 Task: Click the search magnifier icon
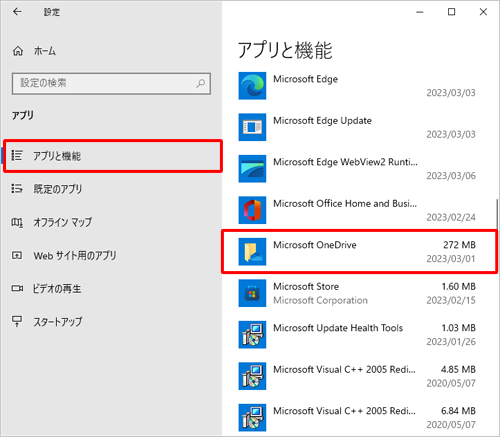[x=200, y=83]
